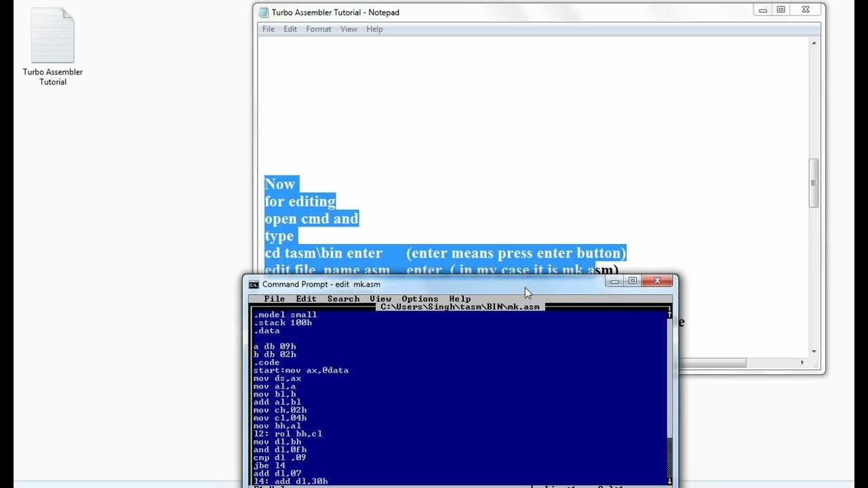The height and width of the screenshot is (488, 868).
Task: Click the Notepad vertical scrollbar up arrow
Action: click(814, 43)
